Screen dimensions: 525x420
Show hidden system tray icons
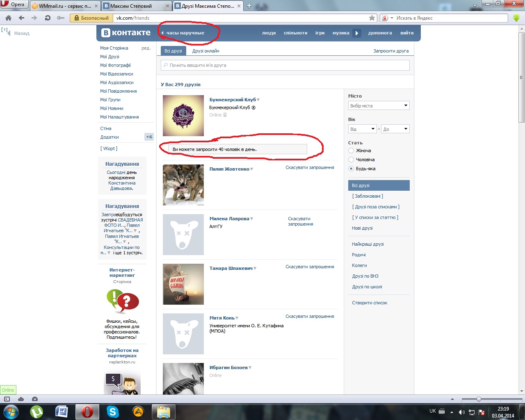452,412
